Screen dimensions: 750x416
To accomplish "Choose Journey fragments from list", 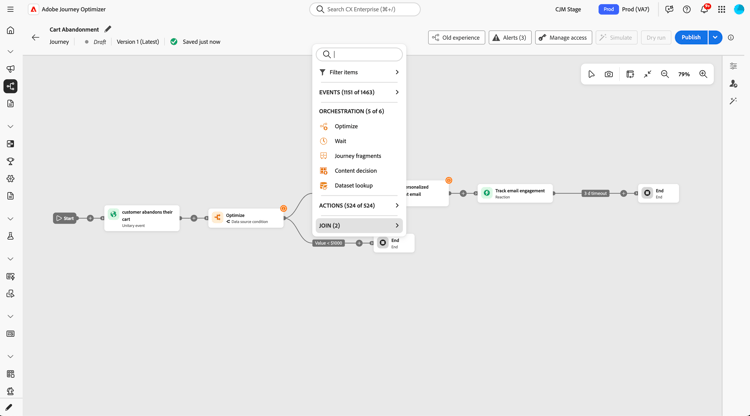I will (359, 156).
